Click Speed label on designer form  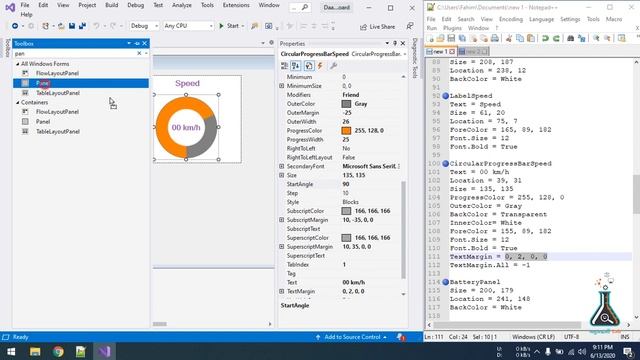[188, 83]
